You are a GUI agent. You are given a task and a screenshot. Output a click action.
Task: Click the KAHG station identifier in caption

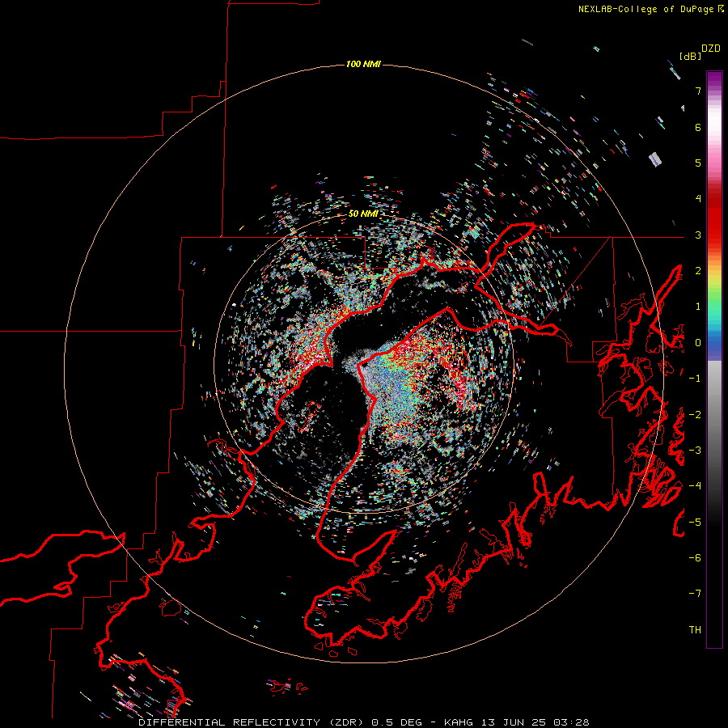[459, 722]
